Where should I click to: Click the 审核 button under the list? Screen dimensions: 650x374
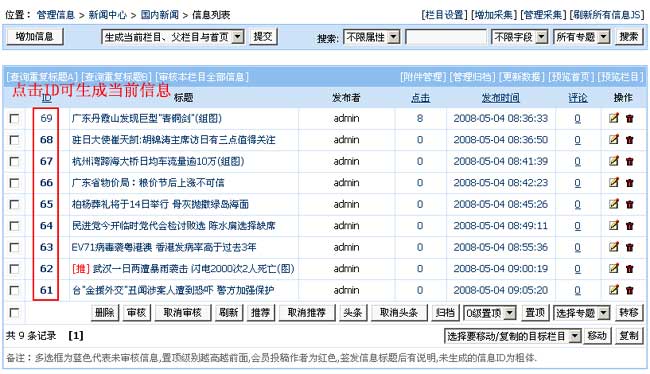tap(136, 313)
